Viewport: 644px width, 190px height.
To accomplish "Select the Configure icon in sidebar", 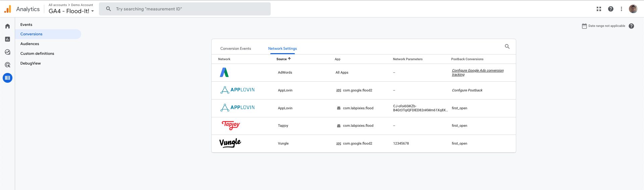I will coord(7,78).
